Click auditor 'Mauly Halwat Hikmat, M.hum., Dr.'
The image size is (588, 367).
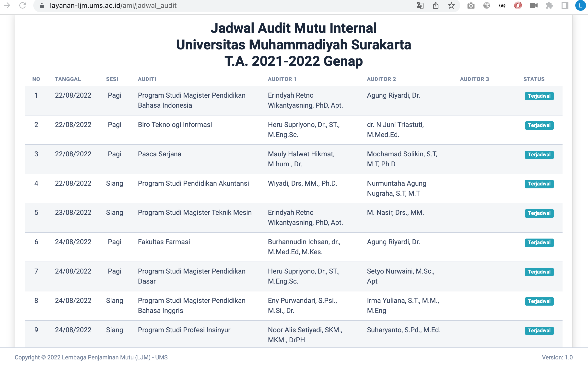(301, 159)
